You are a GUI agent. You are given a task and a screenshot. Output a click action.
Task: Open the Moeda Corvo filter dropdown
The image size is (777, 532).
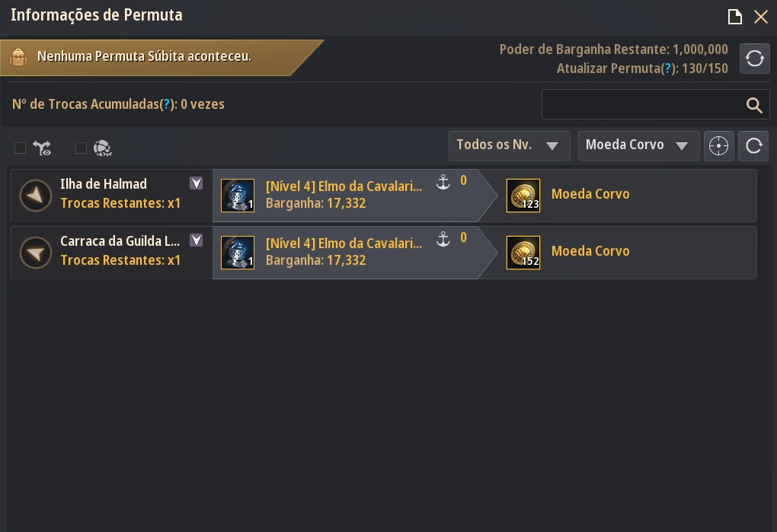[638, 145]
